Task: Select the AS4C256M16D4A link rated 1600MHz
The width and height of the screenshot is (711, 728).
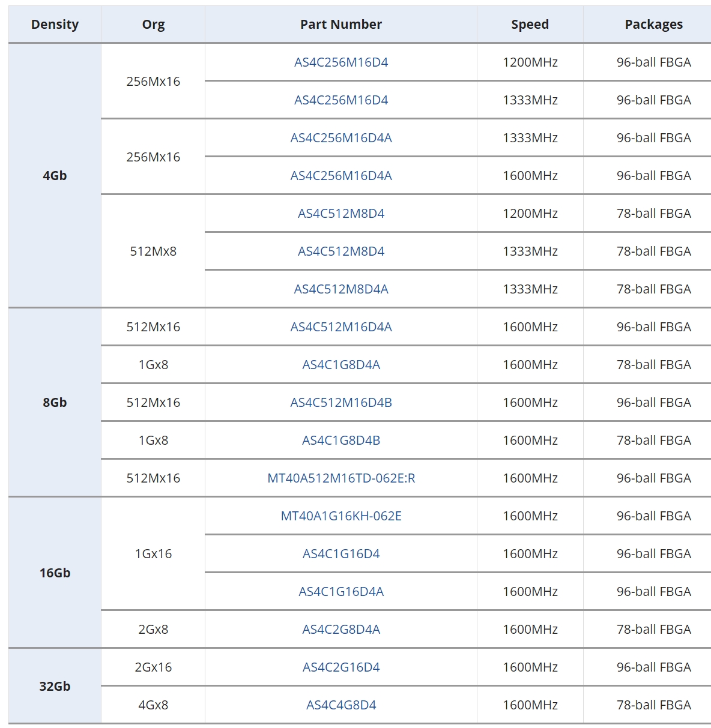Action: [340, 176]
